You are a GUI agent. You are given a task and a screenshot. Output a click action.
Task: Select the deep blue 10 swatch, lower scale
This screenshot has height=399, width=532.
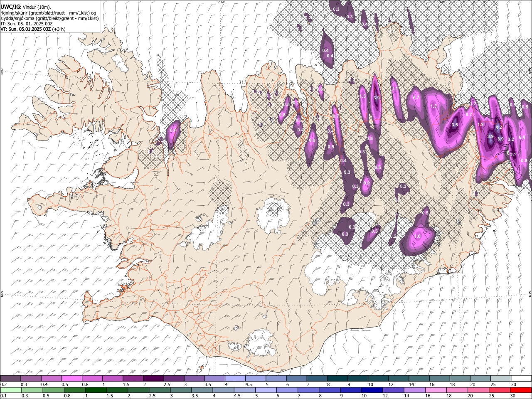tap(372, 390)
